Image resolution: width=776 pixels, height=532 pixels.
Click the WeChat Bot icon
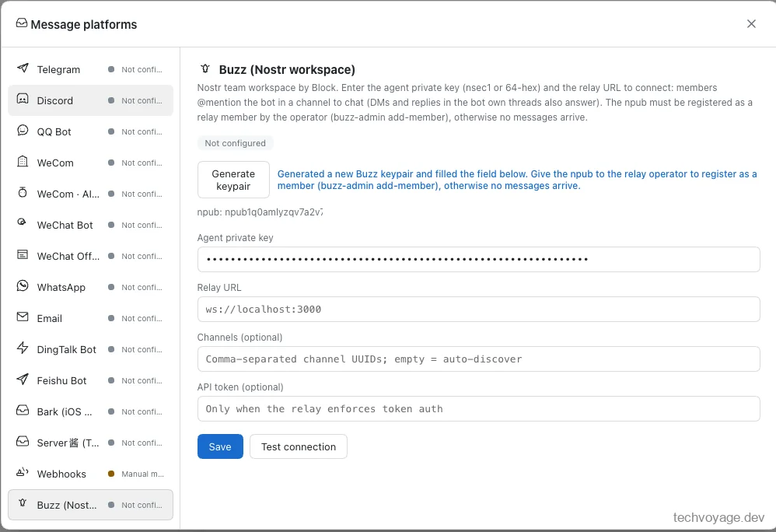pos(23,223)
